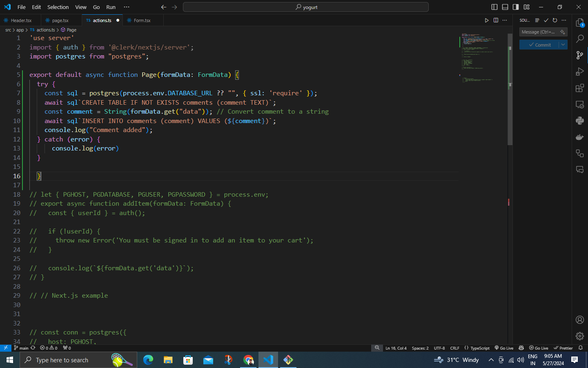The width and height of the screenshot is (588, 368).
Task: Open the Extensions view
Action: [x=579, y=88]
